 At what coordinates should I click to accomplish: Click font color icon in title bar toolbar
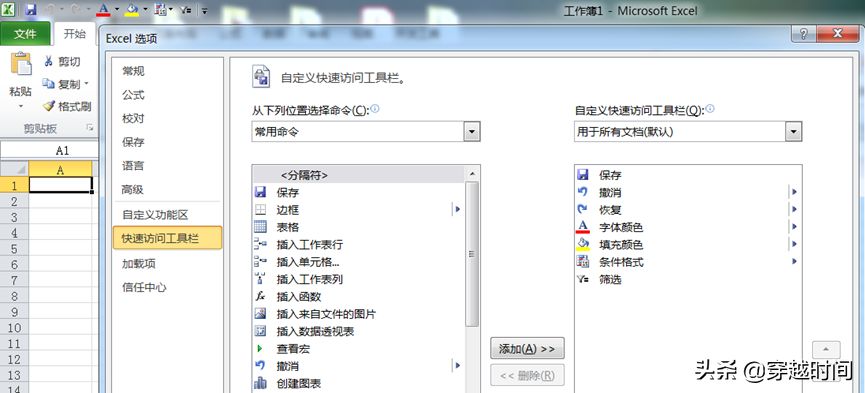pos(103,9)
